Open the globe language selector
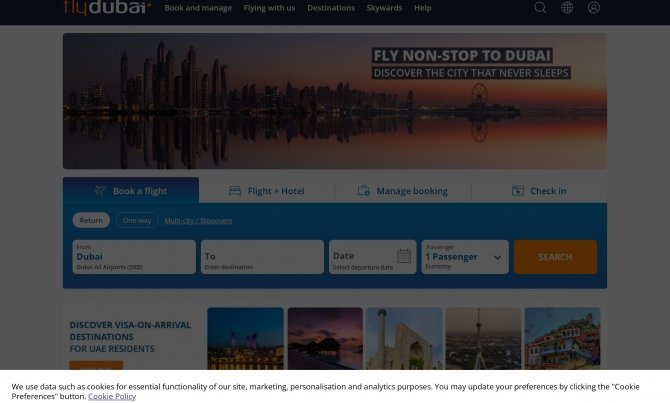 point(567,7)
